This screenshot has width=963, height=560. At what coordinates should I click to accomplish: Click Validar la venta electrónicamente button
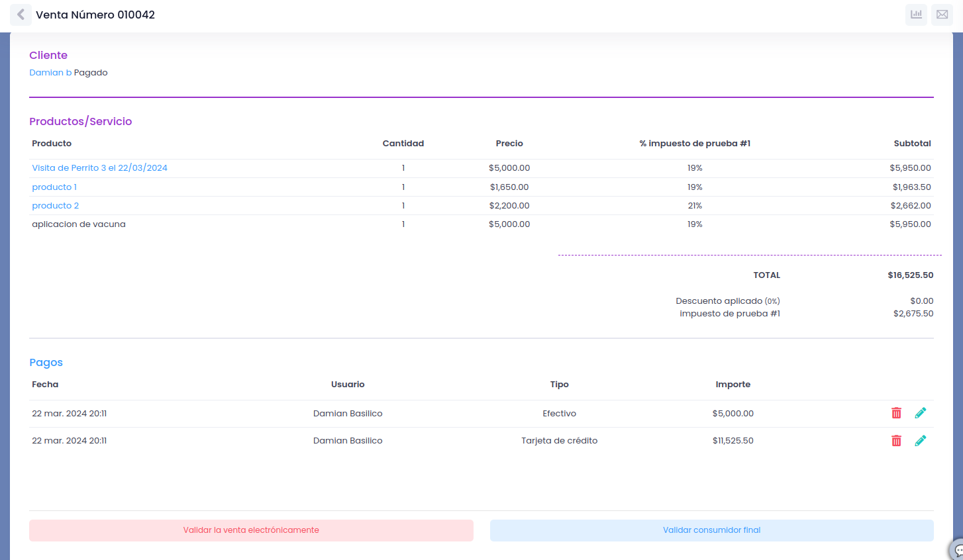click(251, 530)
